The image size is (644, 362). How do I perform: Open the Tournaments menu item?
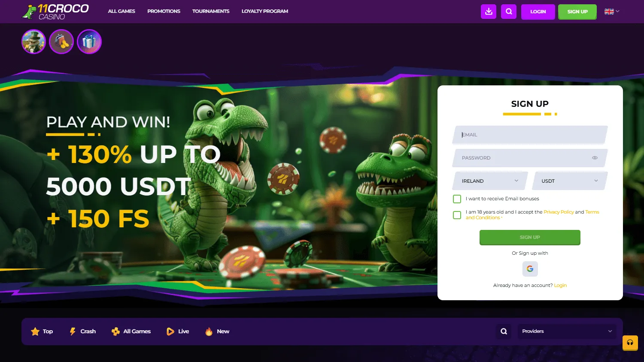point(211,11)
